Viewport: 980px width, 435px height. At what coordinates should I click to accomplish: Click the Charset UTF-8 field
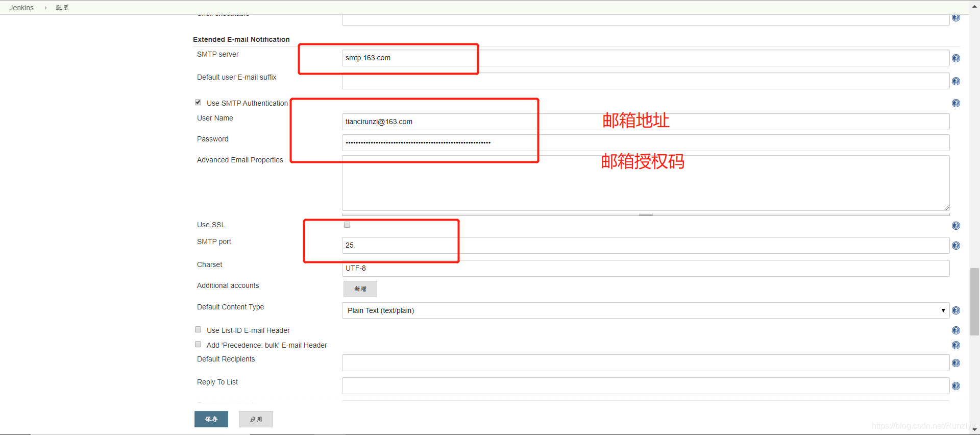click(646, 268)
